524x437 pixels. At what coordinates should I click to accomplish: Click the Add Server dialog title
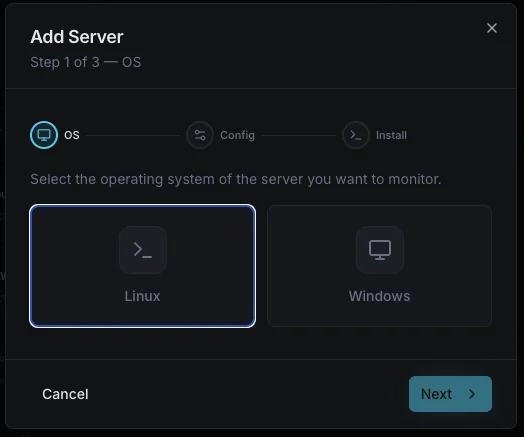click(x=77, y=37)
